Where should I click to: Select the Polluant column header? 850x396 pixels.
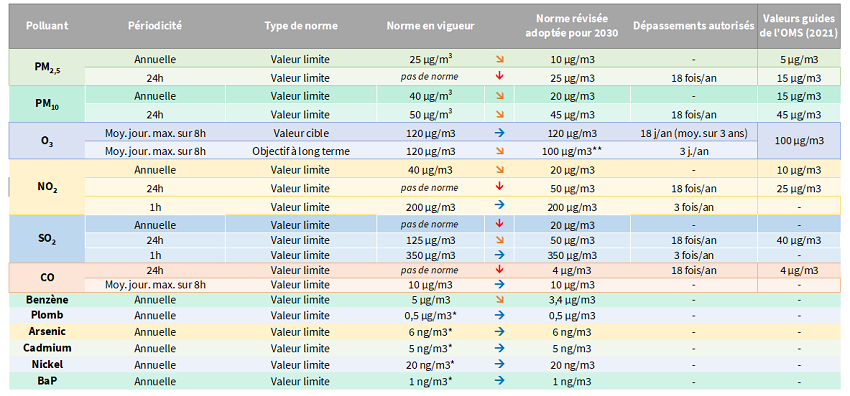(x=47, y=26)
